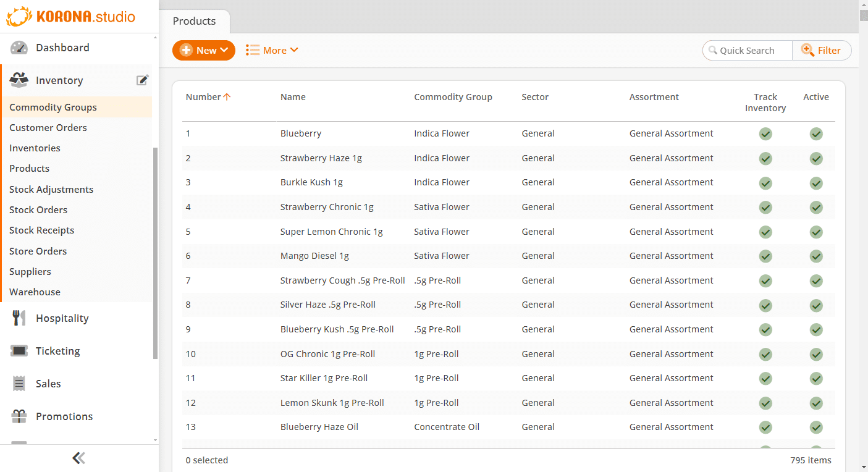The height and width of the screenshot is (472, 868).
Task: Click the Inventory boxes icon
Action: [19, 80]
